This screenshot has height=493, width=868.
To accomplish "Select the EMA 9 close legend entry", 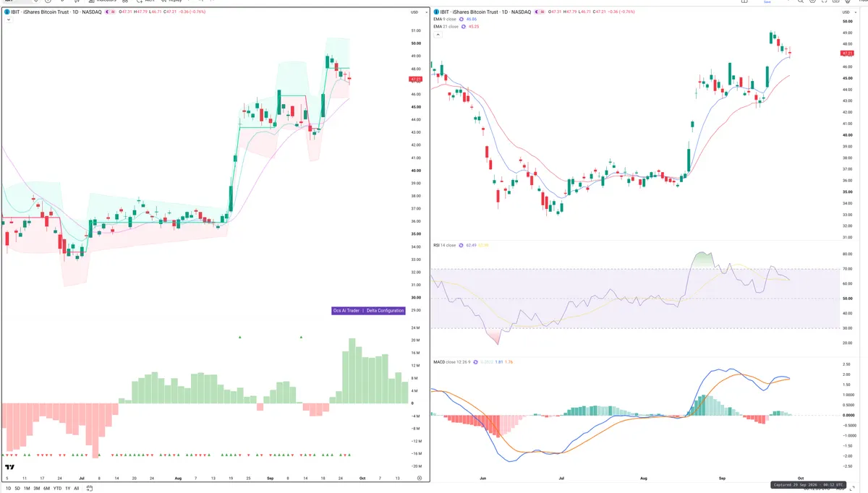I will pyautogui.click(x=446, y=20).
